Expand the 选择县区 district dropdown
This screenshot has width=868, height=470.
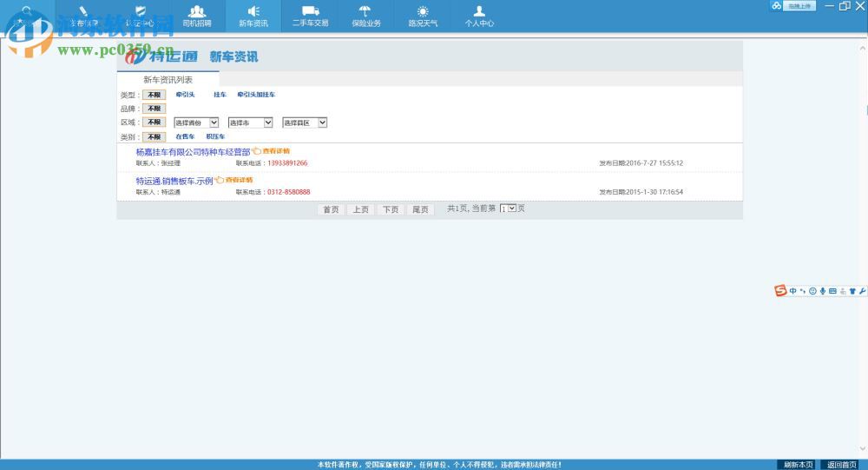tap(305, 122)
